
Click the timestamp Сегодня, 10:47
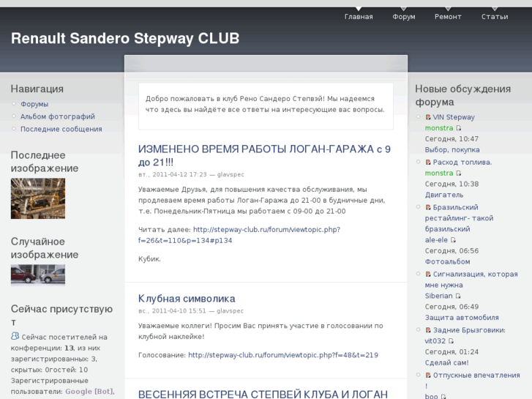pyautogui.click(x=452, y=139)
